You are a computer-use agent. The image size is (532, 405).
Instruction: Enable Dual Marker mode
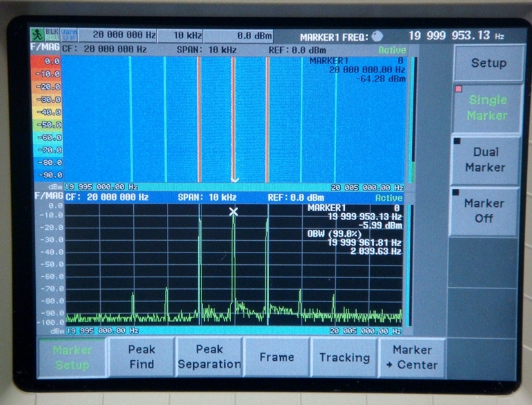pos(486,160)
